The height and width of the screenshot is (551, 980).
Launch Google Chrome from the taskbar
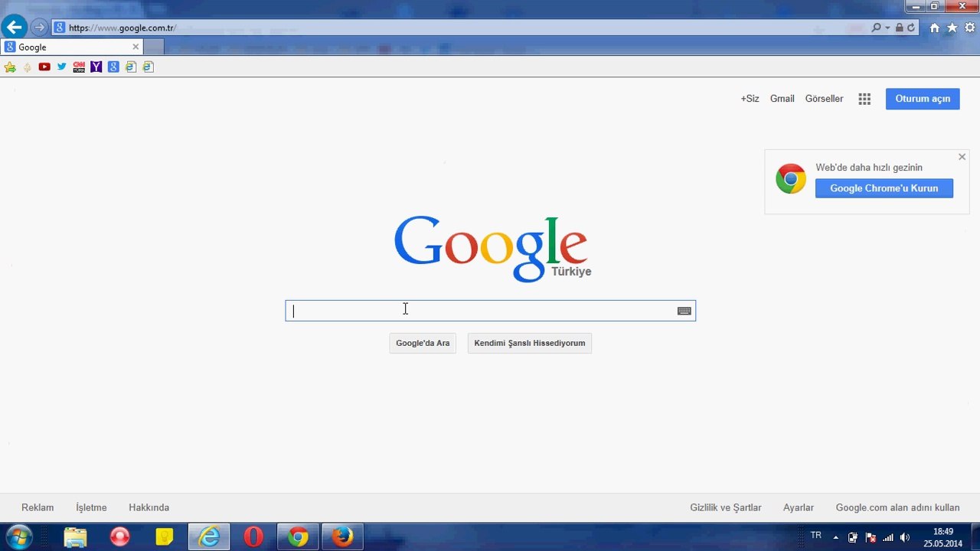point(298,537)
